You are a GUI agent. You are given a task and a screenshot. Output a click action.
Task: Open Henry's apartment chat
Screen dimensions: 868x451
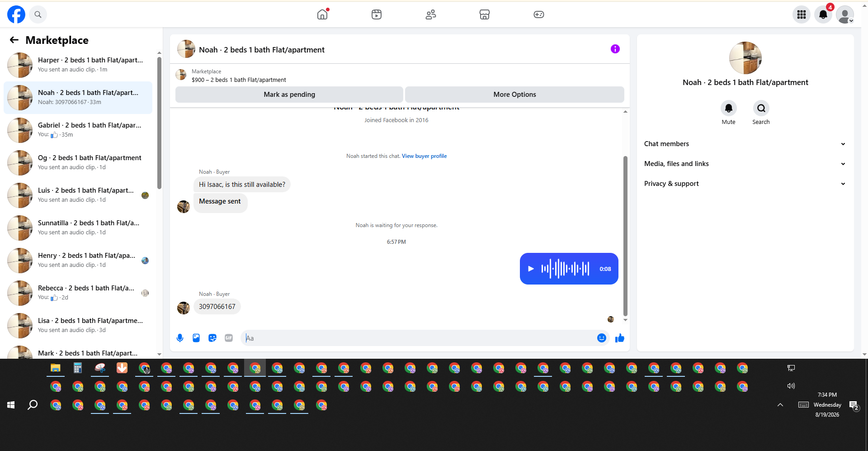coord(78,261)
